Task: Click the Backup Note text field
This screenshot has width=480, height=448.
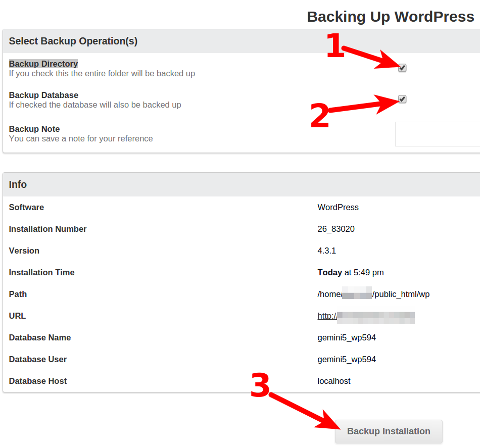Action: (438, 134)
